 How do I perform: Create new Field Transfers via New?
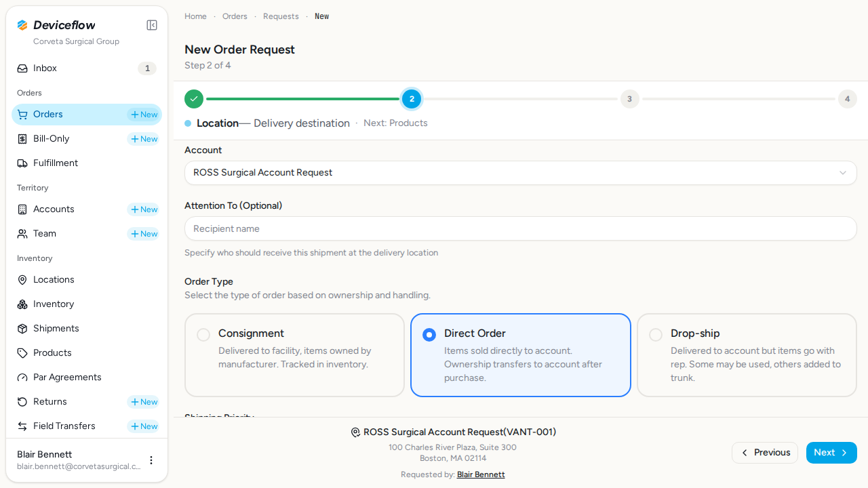coord(143,426)
